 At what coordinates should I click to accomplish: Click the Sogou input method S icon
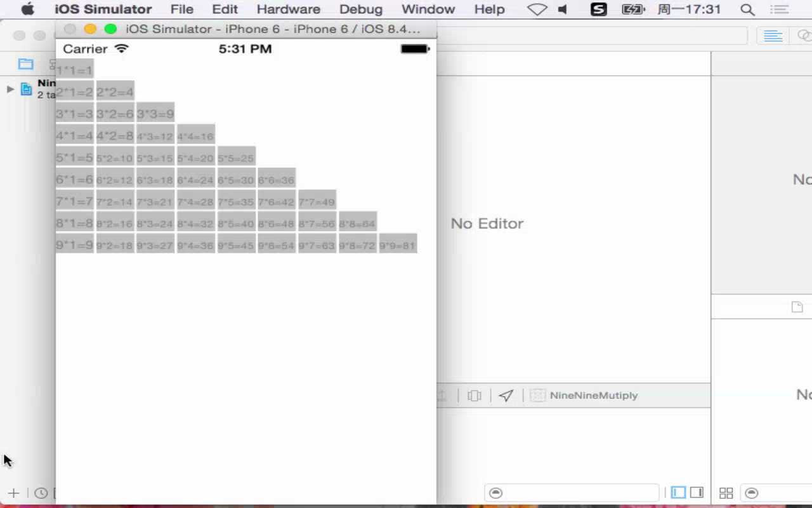coord(598,9)
